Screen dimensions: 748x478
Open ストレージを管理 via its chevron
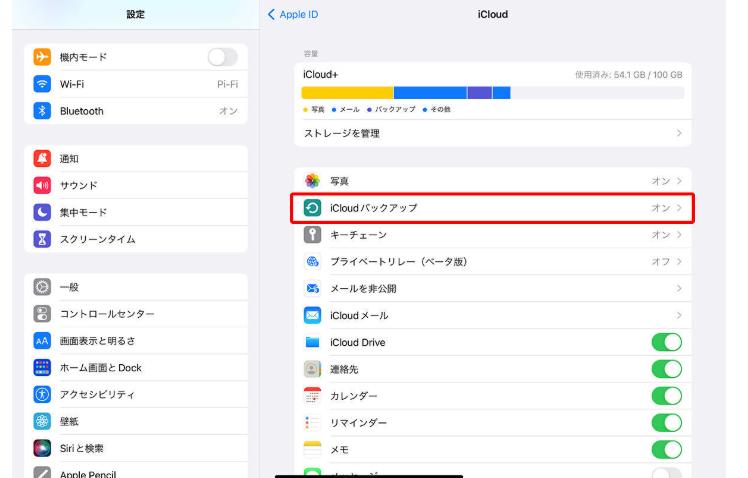679,133
